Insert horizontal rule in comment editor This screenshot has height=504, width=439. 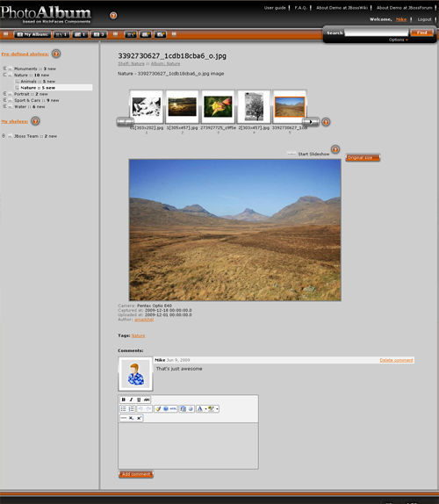[124, 418]
